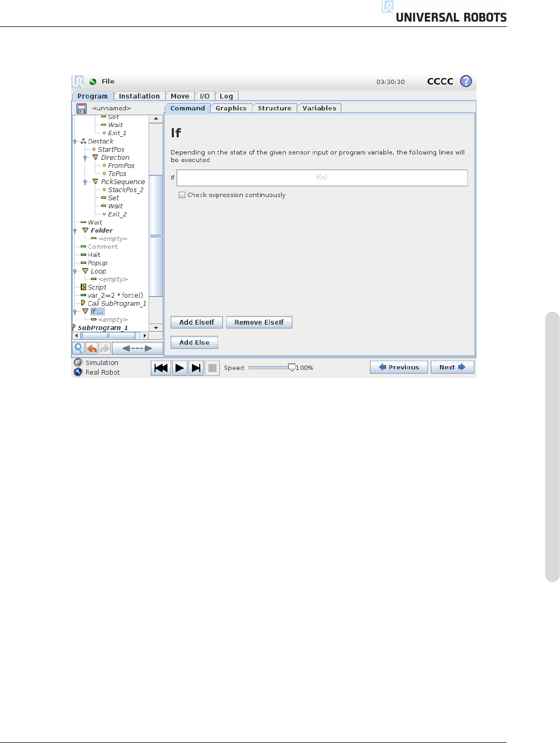The width and height of the screenshot is (560, 743).
Task: Select the Halt tree node
Action: tap(94, 255)
